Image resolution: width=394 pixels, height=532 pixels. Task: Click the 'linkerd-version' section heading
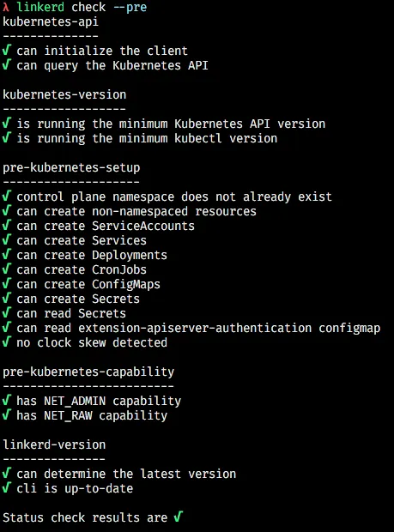click(x=54, y=444)
